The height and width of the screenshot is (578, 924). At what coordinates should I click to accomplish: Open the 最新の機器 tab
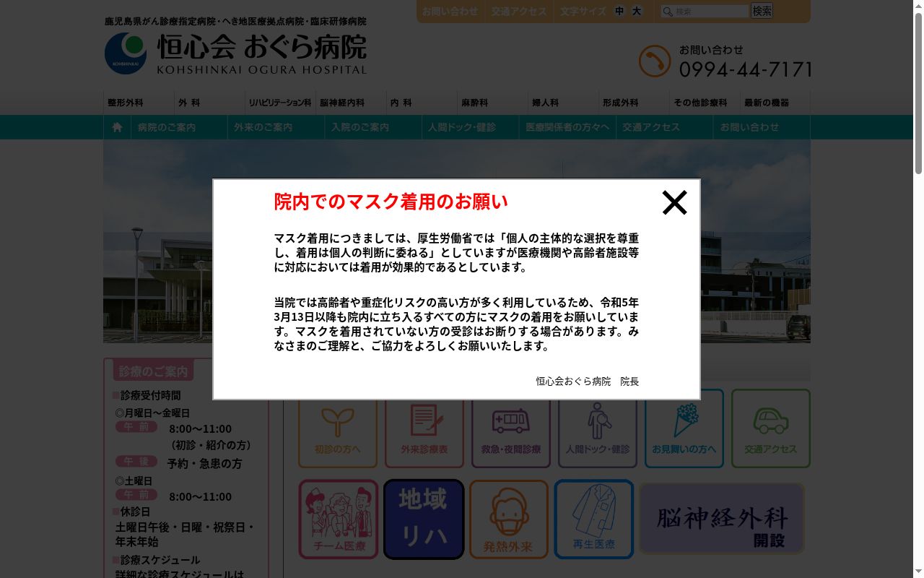[x=775, y=103]
